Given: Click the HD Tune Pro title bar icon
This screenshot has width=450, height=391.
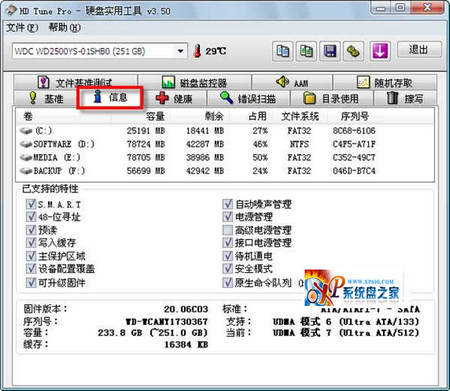Looking at the screenshot, I should coord(11,10).
